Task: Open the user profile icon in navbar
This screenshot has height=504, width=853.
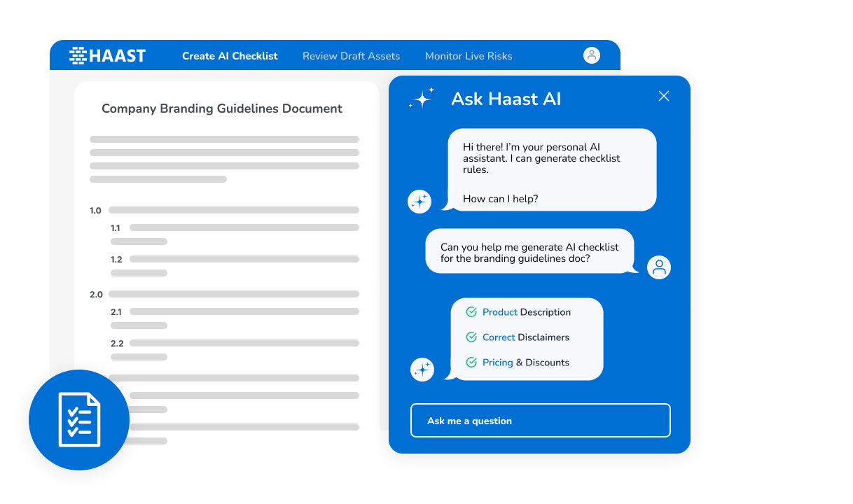Action: 592,55
